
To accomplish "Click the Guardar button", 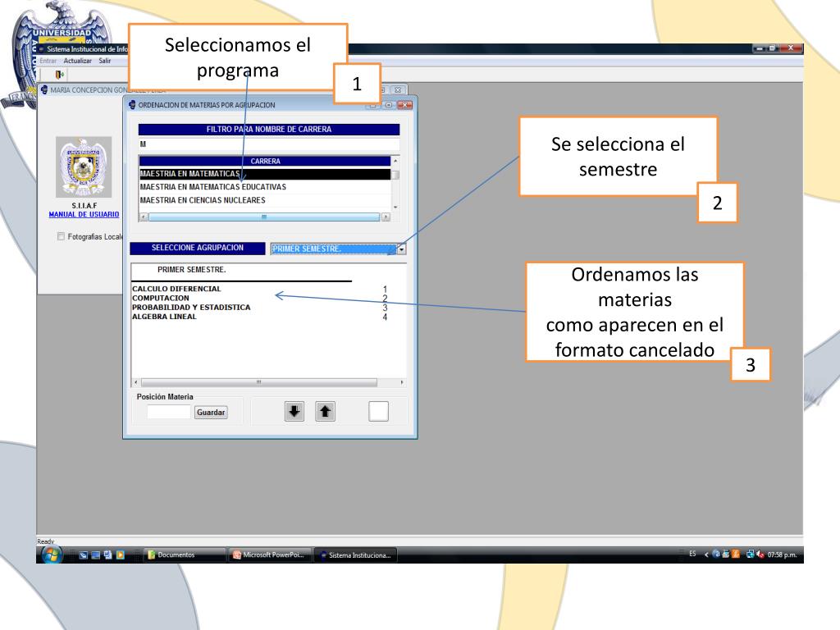I will point(211,413).
